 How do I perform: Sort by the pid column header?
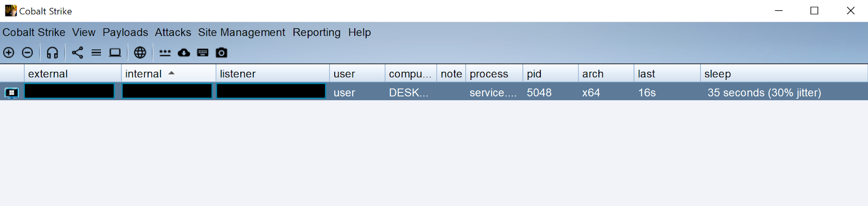[550, 74]
